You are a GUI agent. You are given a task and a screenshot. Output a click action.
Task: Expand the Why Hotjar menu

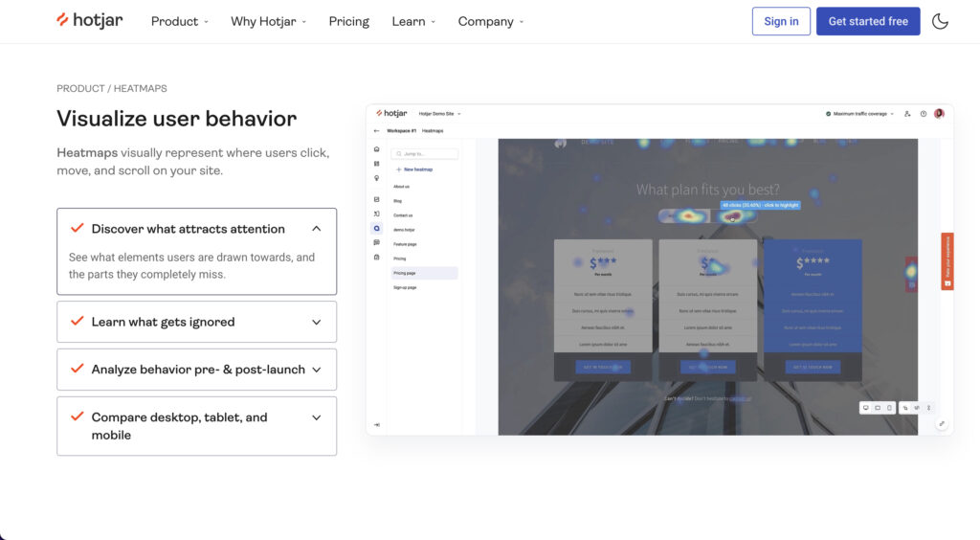268,21
